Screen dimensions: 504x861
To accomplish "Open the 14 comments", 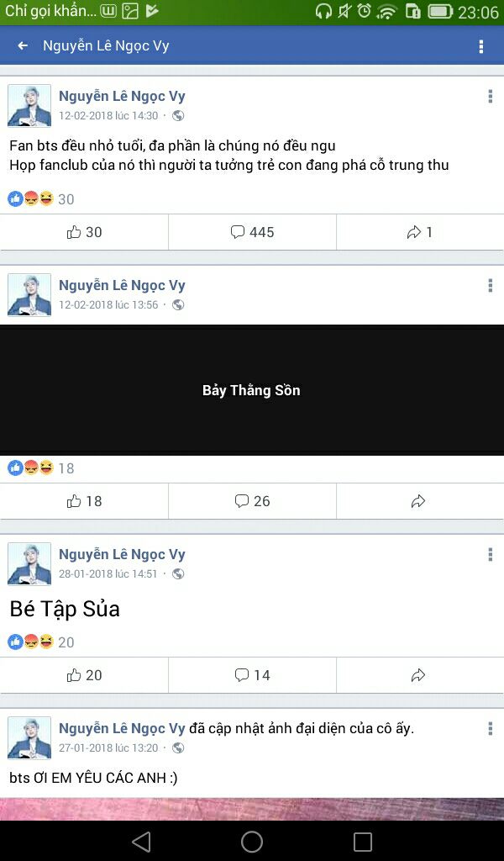I will coord(252,675).
